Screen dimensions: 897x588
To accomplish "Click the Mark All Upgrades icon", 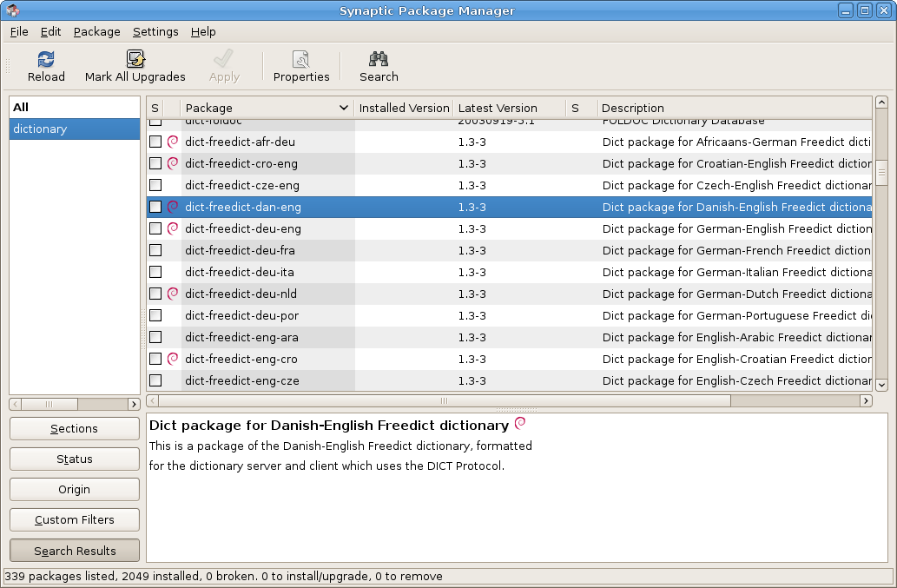I will point(135,59).
